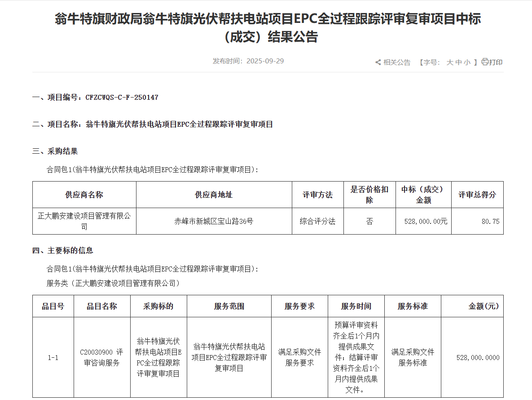Click the winning amount 528,000.00元 cell
Image resolution: width=532 pixels, height=400 pixels.
[423, 221]
